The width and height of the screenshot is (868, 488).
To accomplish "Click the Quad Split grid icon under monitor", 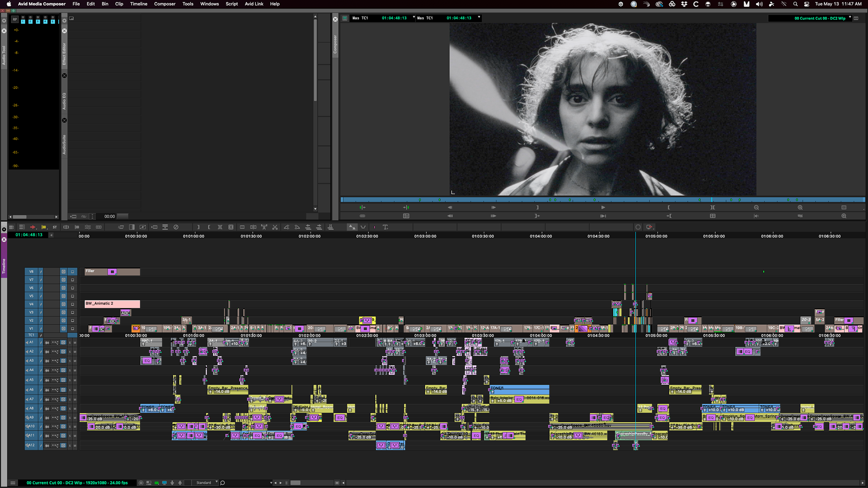I will click(x=712, y=216).
